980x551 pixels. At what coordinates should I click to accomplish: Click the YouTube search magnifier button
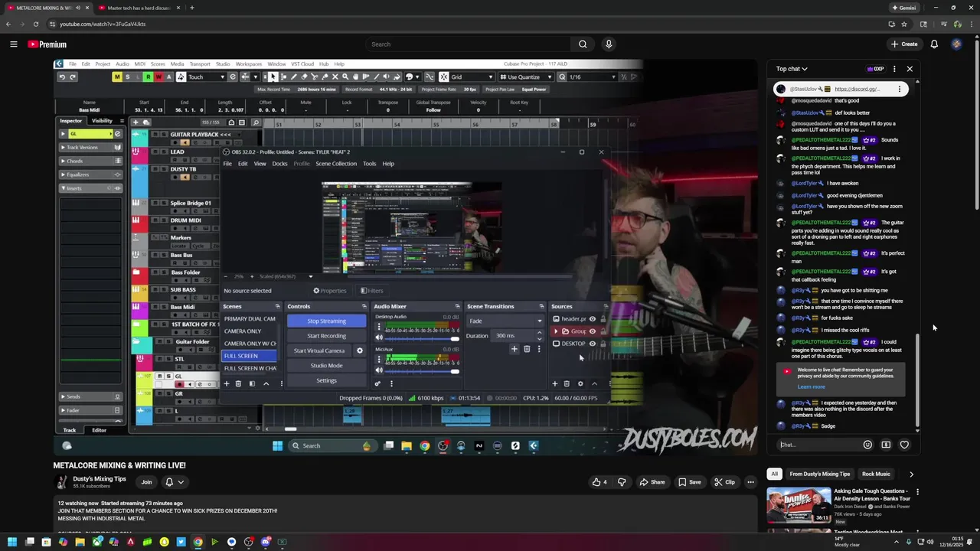click(583, 44)
